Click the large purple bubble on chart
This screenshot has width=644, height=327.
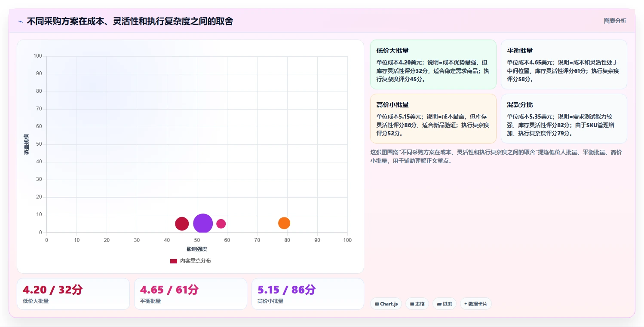pos(203,223)
